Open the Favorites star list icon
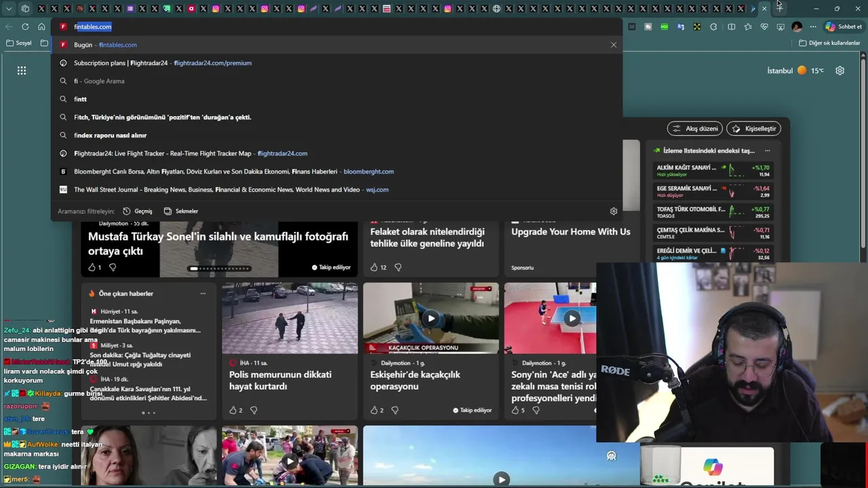The image size is (868, 488). (x=747, y=26)
